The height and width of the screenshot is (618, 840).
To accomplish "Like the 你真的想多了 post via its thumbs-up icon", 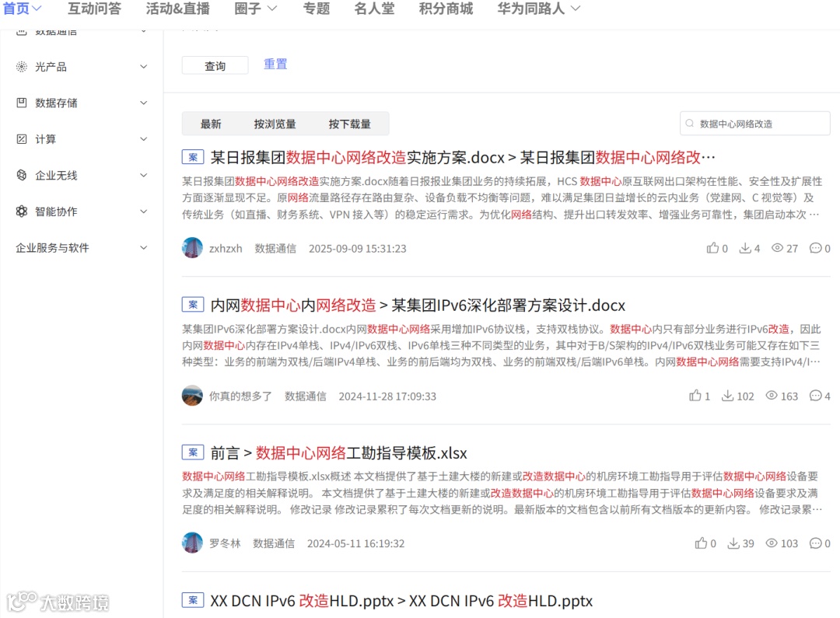I will click(695, 396).
